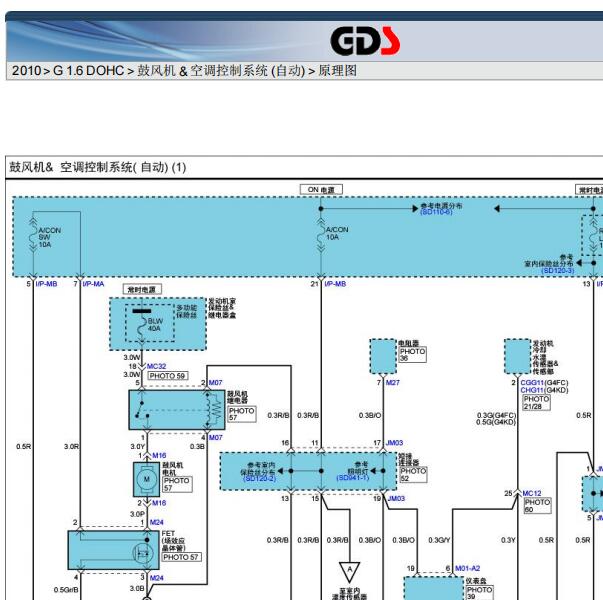The height and width of the screenshot is (600, 603).
Task: Click M24 connector label at pin 1
Action: tap(157, 522)
